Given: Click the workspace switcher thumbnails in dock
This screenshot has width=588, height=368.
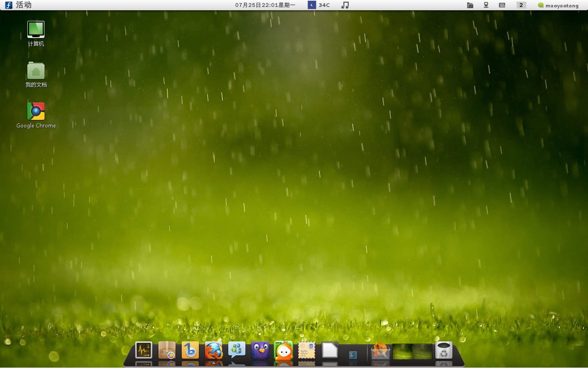Looking at the screenshot, I should pos(412,352).
